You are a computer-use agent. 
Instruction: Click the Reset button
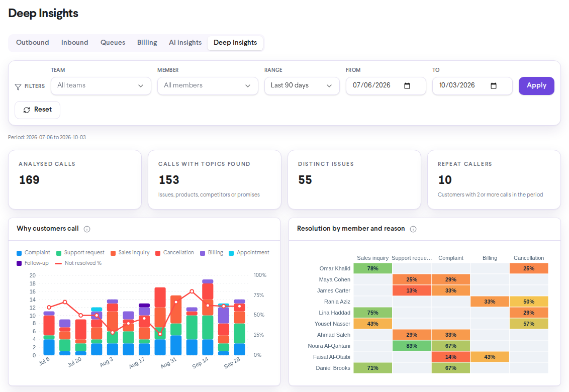click(x=37, y=110)
